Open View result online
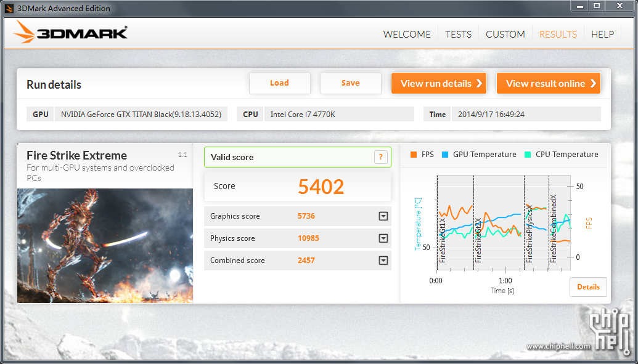Screen dimensions: 638x364 tap(549, 83)
